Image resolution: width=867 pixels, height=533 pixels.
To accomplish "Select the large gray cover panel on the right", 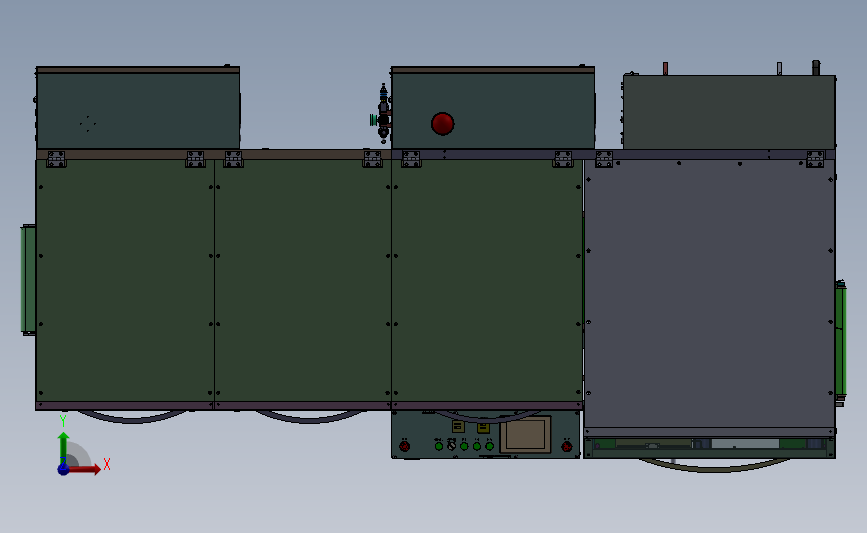I will [709, 293].
